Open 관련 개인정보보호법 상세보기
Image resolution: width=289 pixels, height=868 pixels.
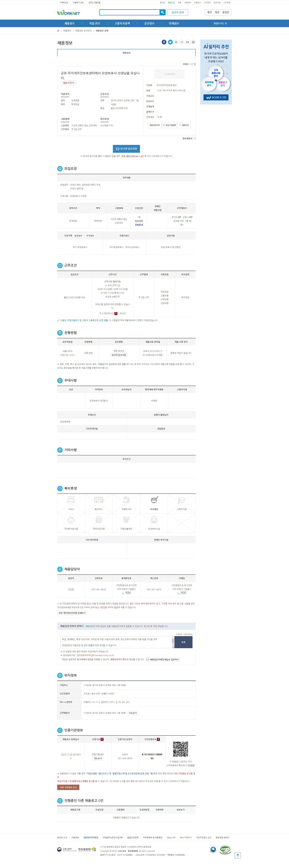(x=72, y=613)
